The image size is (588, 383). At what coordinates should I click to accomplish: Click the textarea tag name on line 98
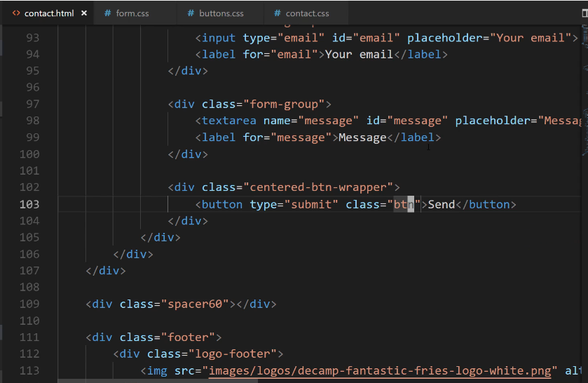click(229, 121)
